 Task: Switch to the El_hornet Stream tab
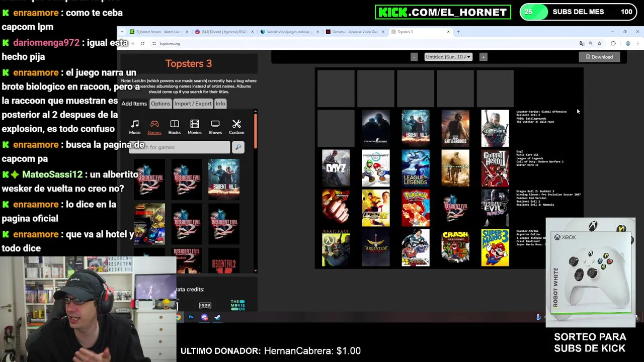tap(158, 32)
